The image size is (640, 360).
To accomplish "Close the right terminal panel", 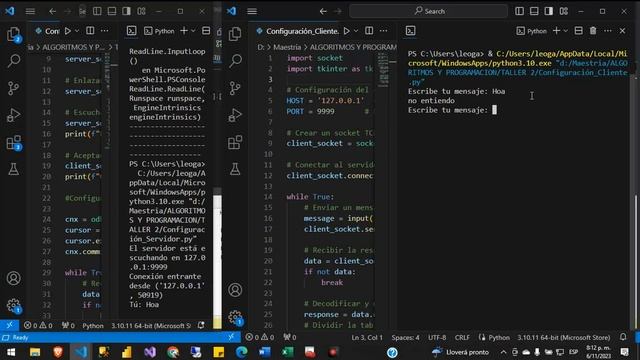I will 622,31.
